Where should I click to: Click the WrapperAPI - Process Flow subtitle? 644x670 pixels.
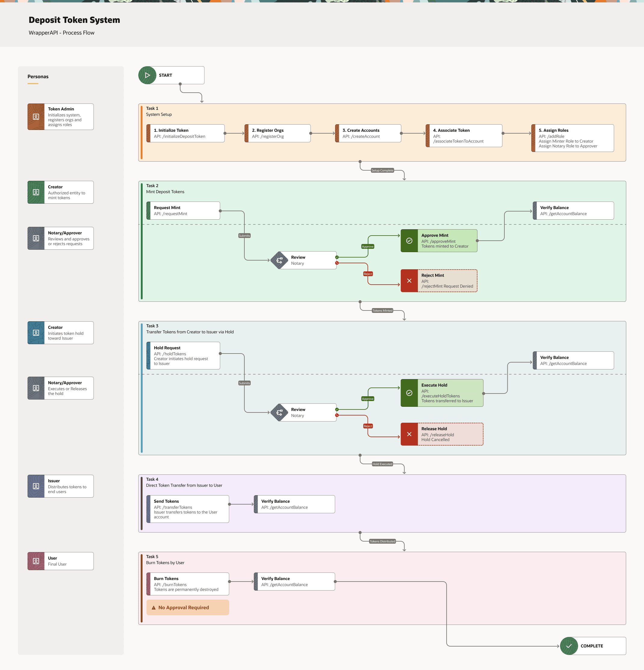click(62, 33)
